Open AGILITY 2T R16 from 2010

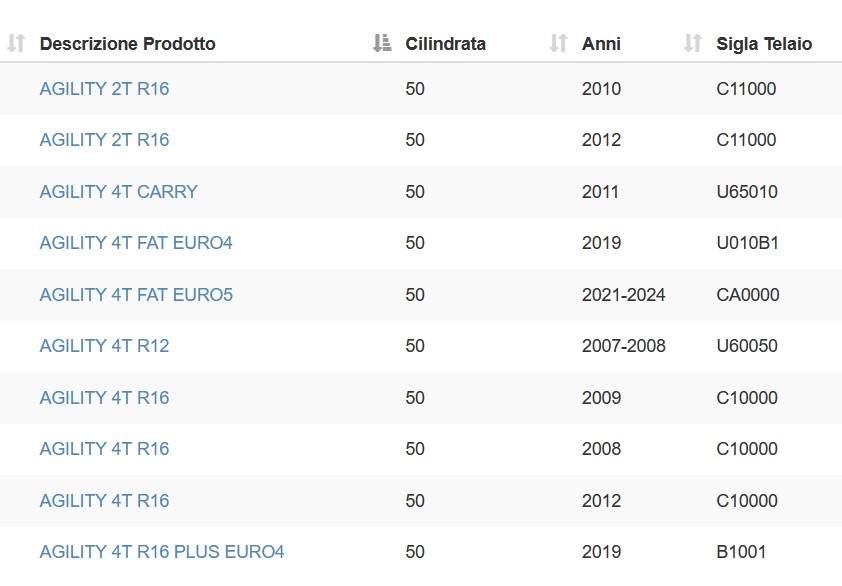104,89
